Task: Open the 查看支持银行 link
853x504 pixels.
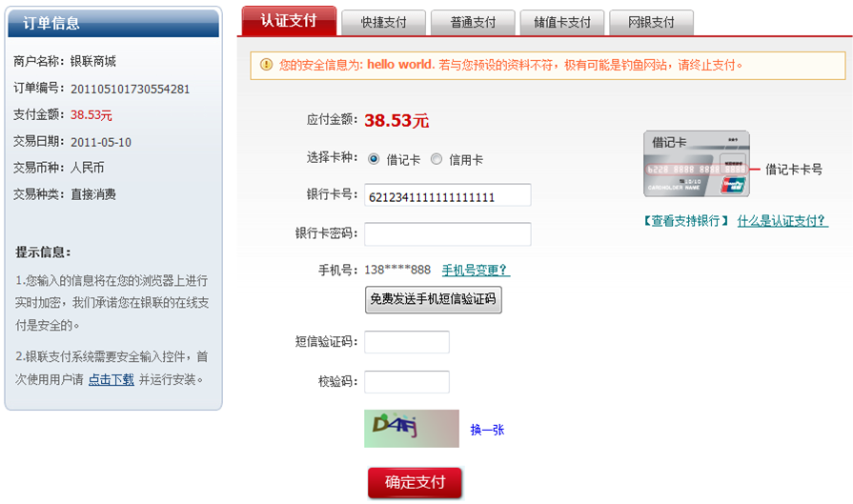Action: (685, 221)
